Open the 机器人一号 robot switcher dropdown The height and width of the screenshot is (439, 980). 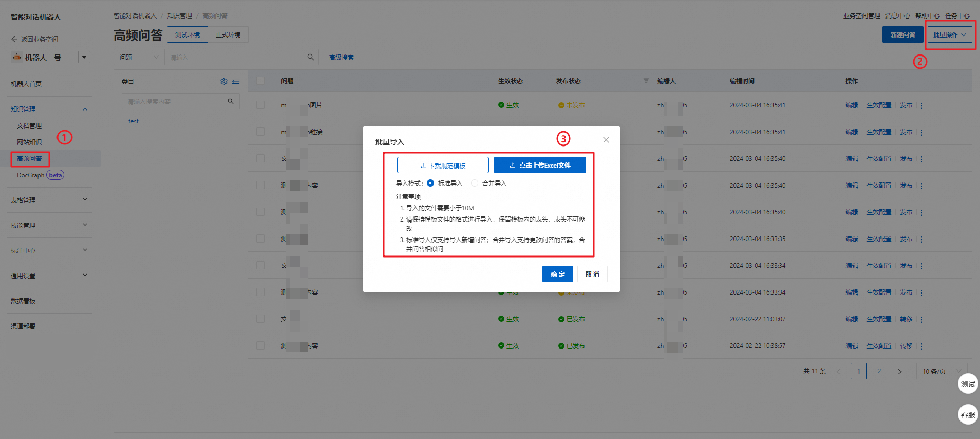click(84, 57)
